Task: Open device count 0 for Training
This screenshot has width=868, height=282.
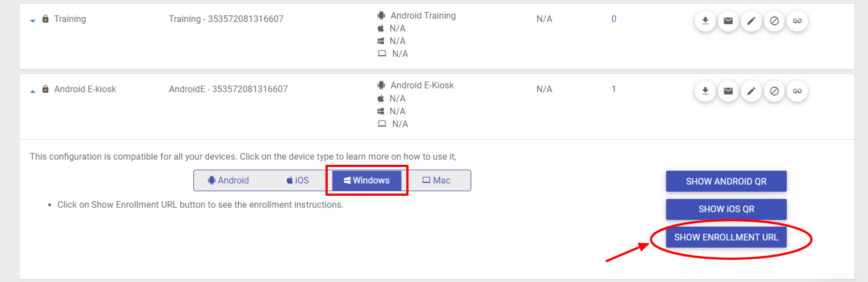Action: point(614,19)
